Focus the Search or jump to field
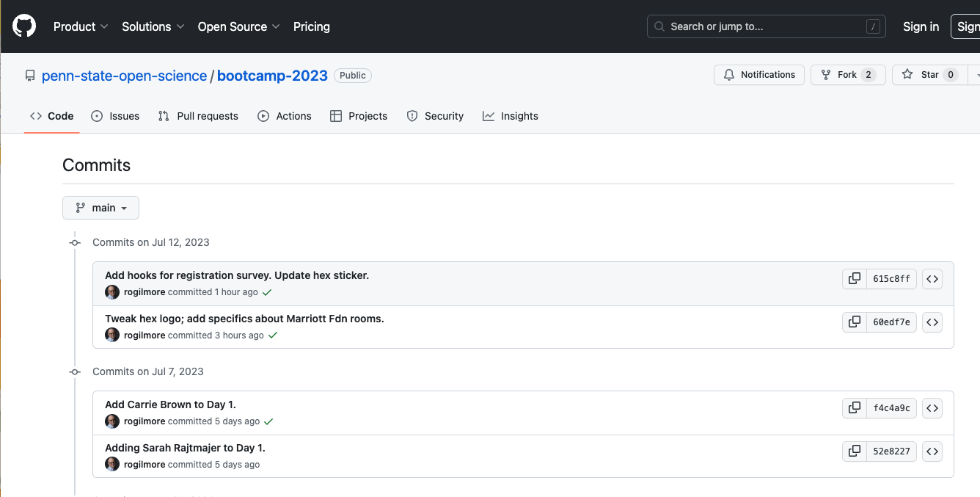This screenshot has width=980, height=497. [x=766, y=26]
